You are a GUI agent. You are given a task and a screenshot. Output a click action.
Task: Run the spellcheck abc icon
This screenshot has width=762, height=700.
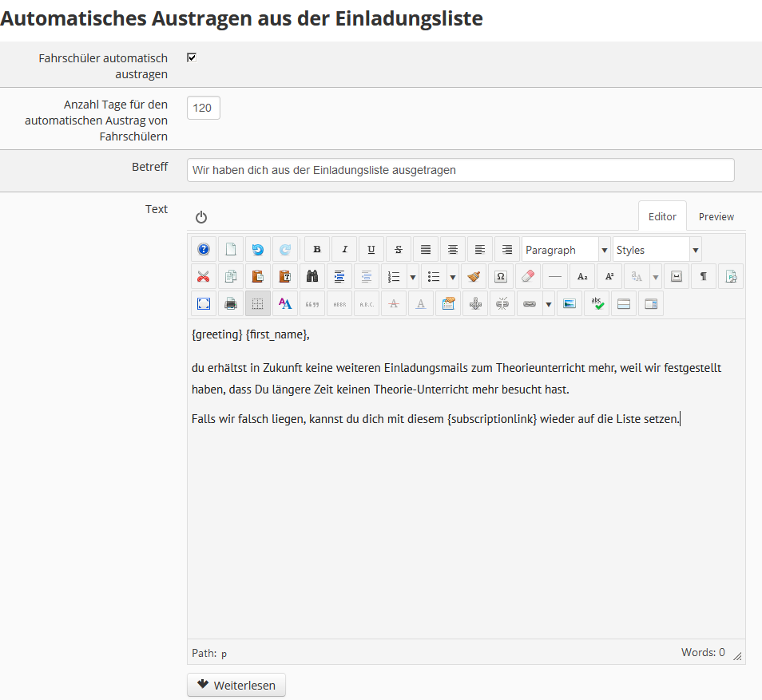tap(596, 304)
